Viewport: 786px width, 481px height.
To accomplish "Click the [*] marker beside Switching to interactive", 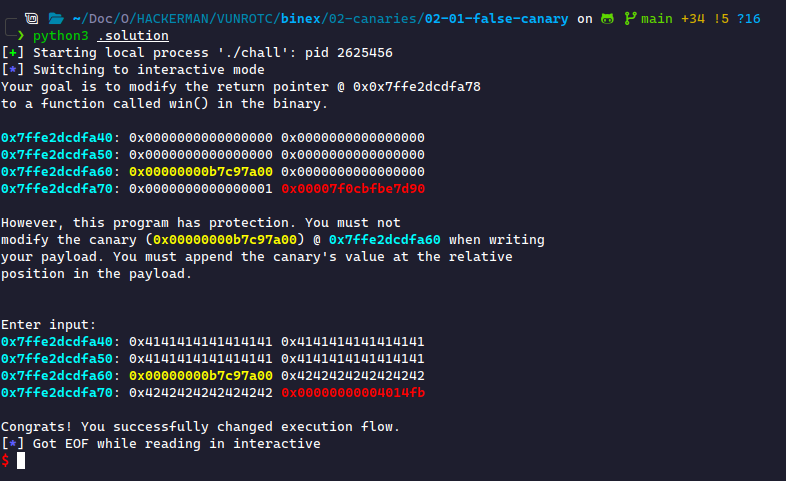I will coord(13,70).
